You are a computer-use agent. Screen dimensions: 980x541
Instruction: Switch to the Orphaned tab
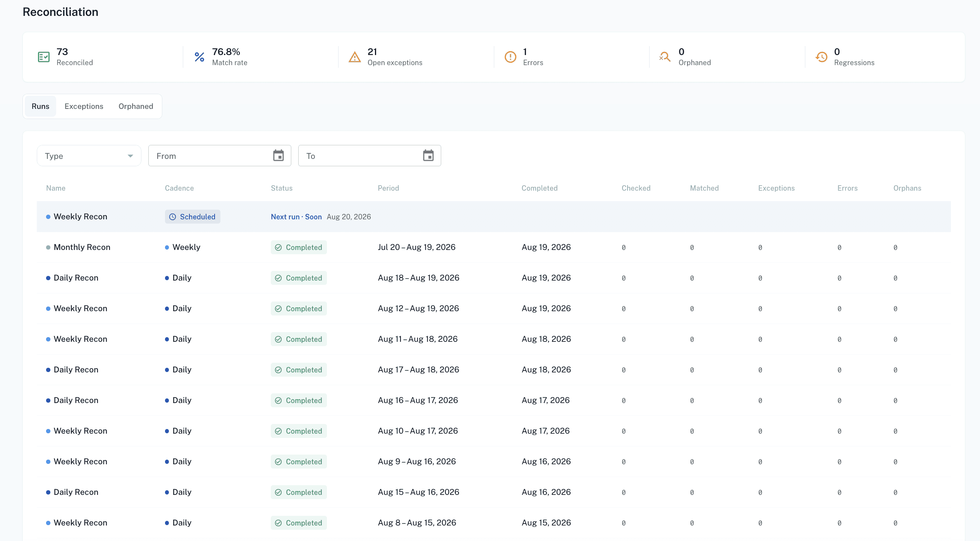(136, 106)
